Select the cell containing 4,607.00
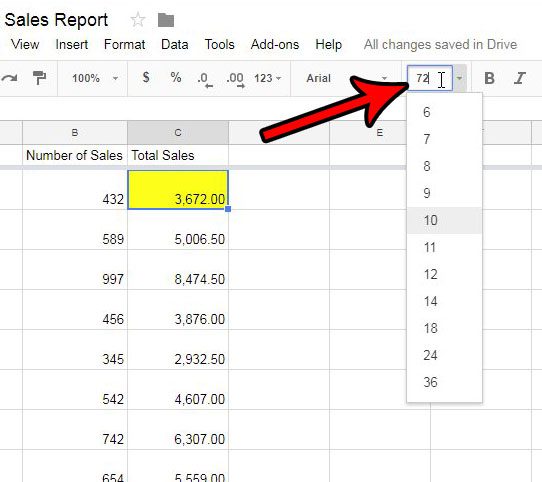The image size is (542, 482). (x=178, y=390)
